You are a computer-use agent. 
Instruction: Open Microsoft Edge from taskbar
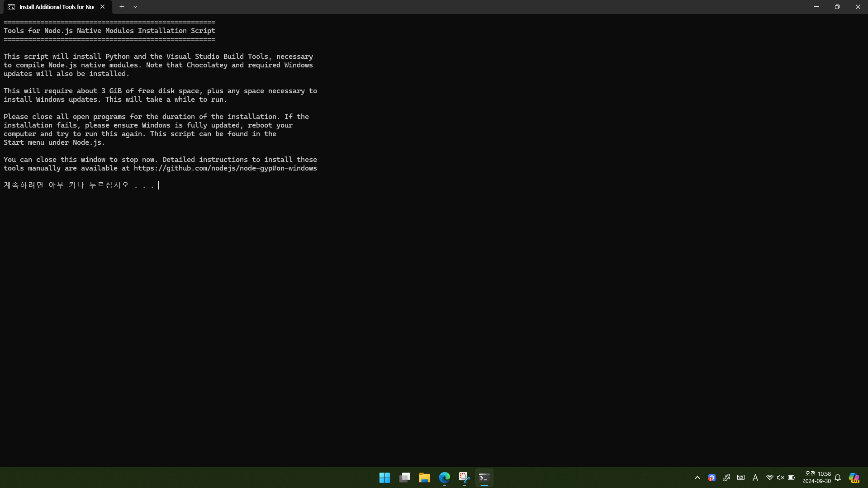pos(445,478)
